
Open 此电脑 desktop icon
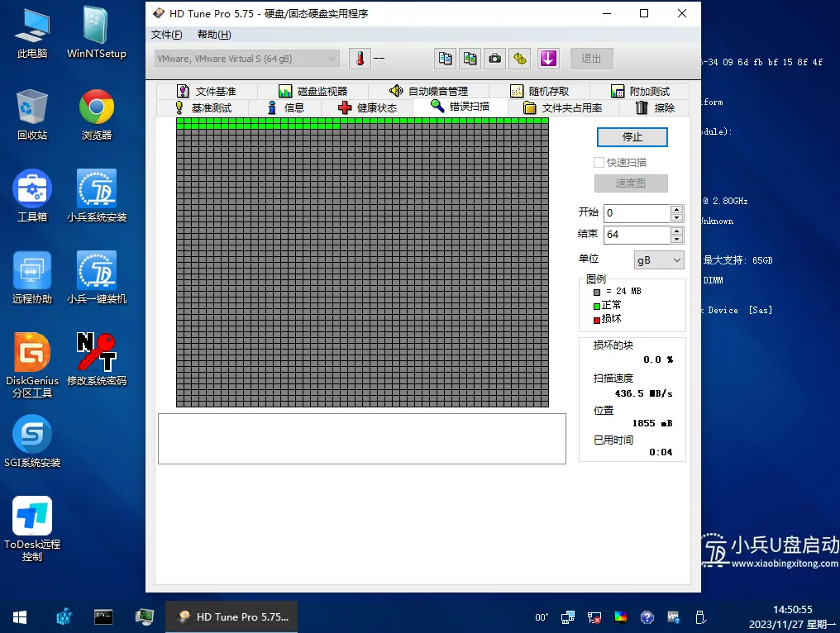[32, 34]
